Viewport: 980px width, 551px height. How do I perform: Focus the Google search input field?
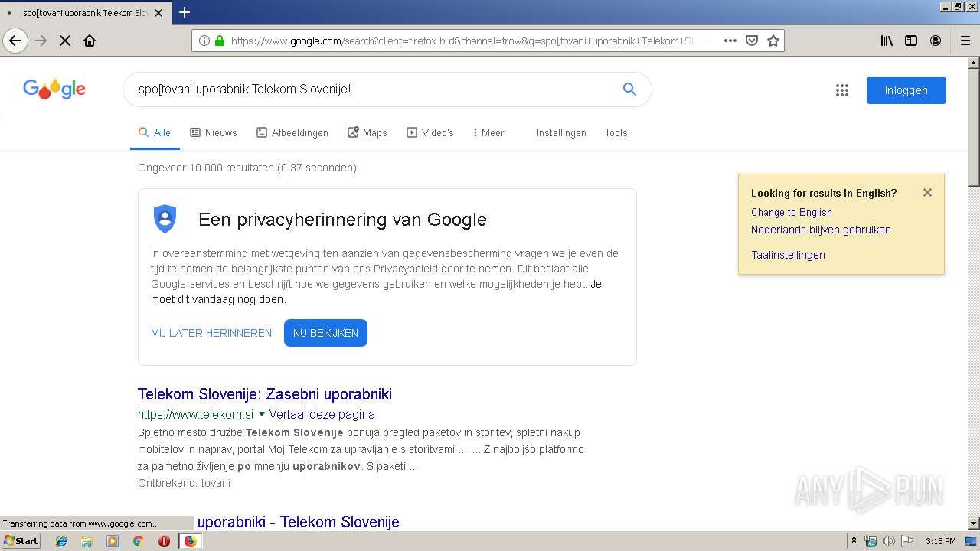[x=375, y=90]
